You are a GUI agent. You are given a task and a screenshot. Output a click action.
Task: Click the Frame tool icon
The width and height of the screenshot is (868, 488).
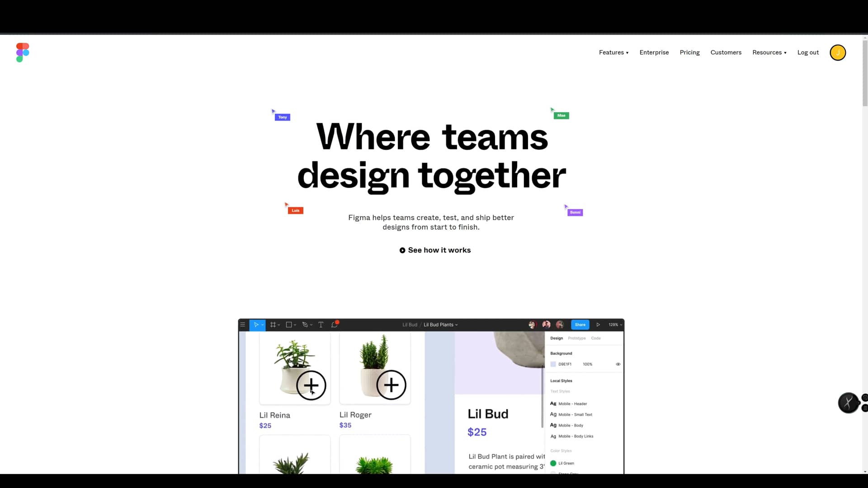(x=274, y=324)
